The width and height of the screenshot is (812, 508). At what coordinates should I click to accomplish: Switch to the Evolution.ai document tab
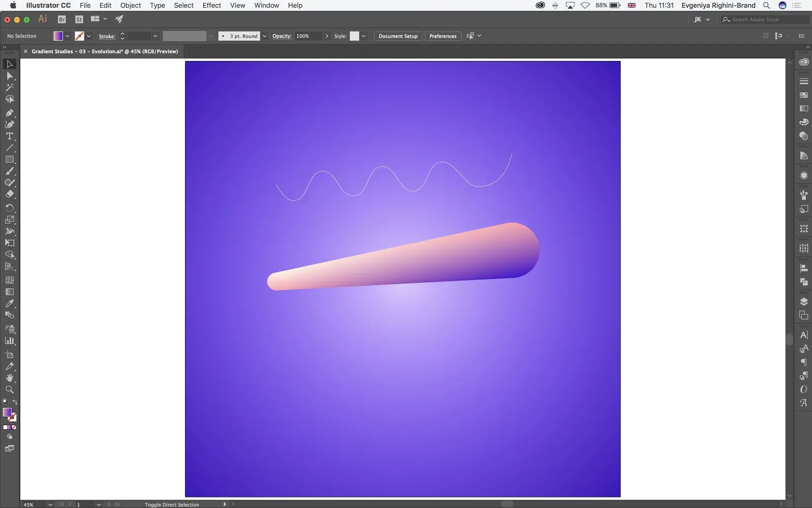[x=101, y=51]
